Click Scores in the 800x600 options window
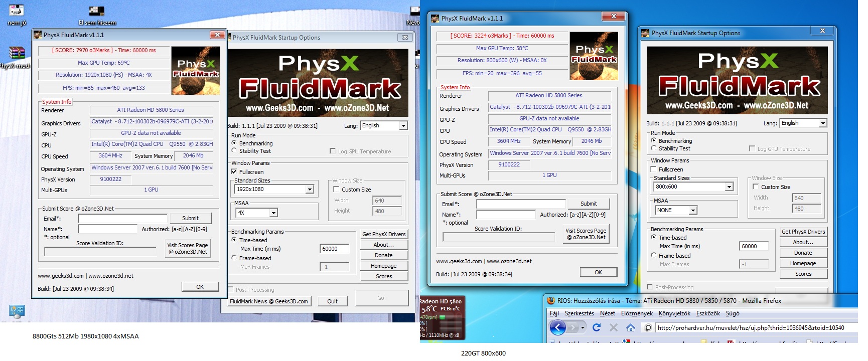The height and width of the screenshot is (361, 868). click(x=803, y=274)
